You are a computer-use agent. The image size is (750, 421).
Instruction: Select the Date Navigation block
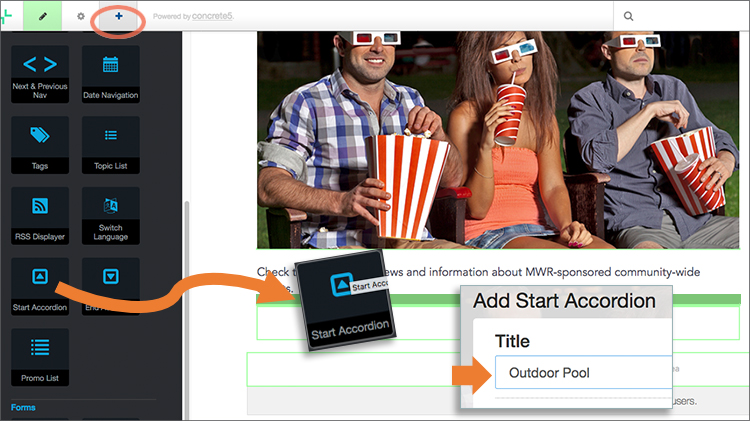[x=110, y=73]
